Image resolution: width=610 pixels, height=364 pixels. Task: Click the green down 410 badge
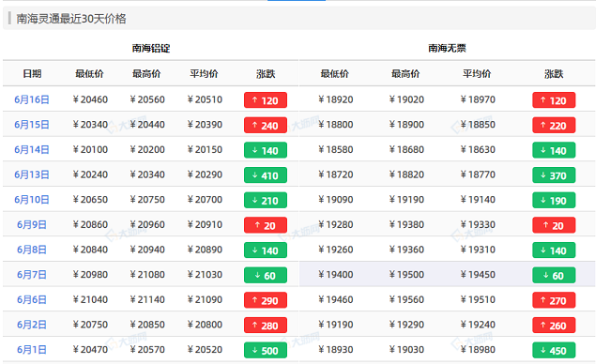pyautogui.click(x=266, y=175)
